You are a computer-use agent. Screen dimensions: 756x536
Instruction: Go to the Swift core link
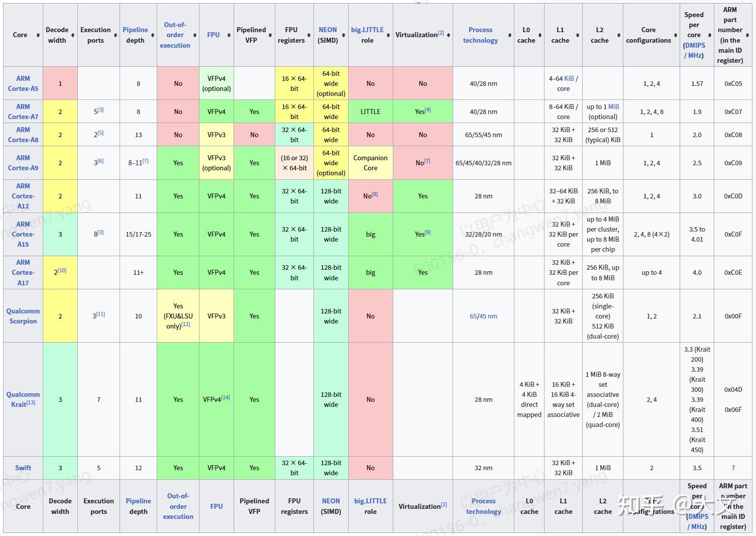(x=23, y=468)
